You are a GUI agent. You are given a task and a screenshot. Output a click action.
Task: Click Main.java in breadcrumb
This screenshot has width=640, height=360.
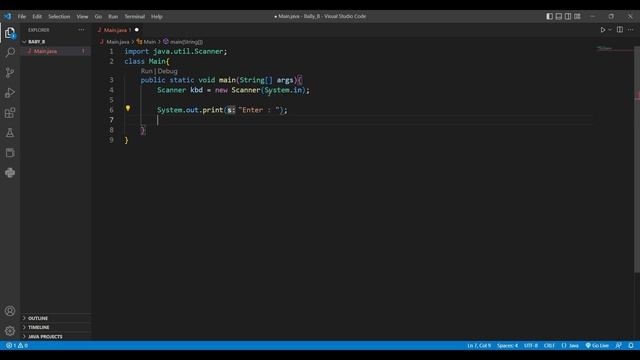(118, 42)
